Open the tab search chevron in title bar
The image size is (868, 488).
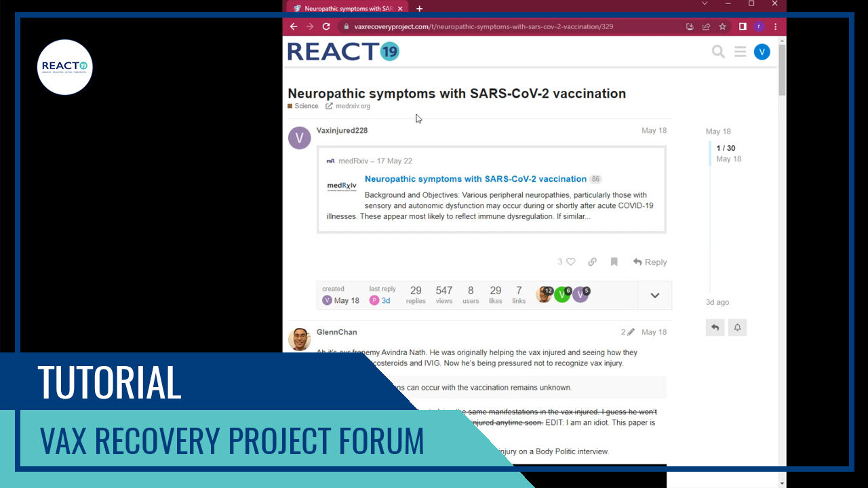point(705,4)
